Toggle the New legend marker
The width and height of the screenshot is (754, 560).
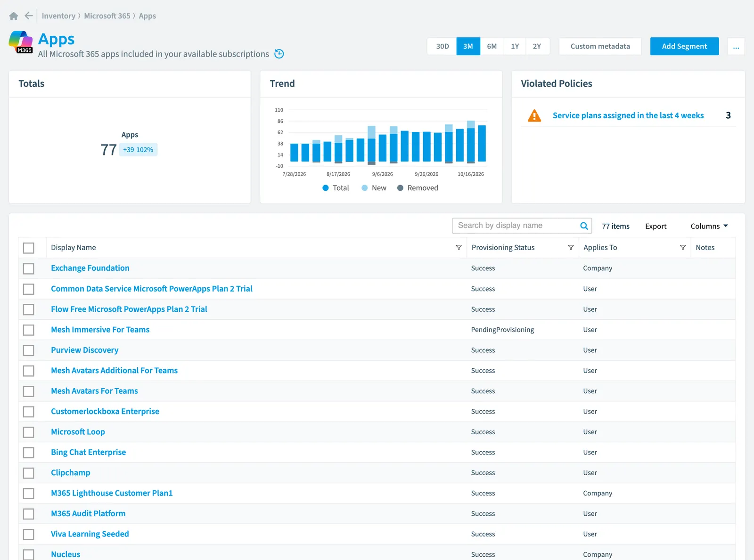[364, 188]
